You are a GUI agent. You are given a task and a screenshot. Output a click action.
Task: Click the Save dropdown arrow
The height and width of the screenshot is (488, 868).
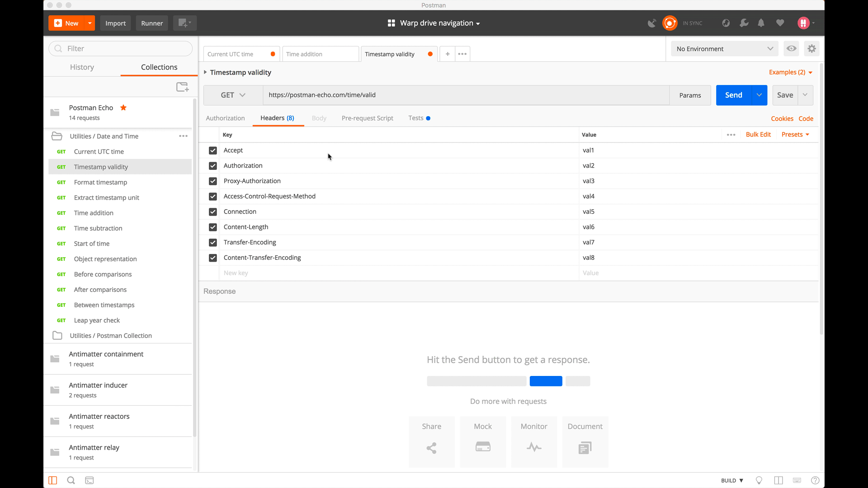point(806,95)
